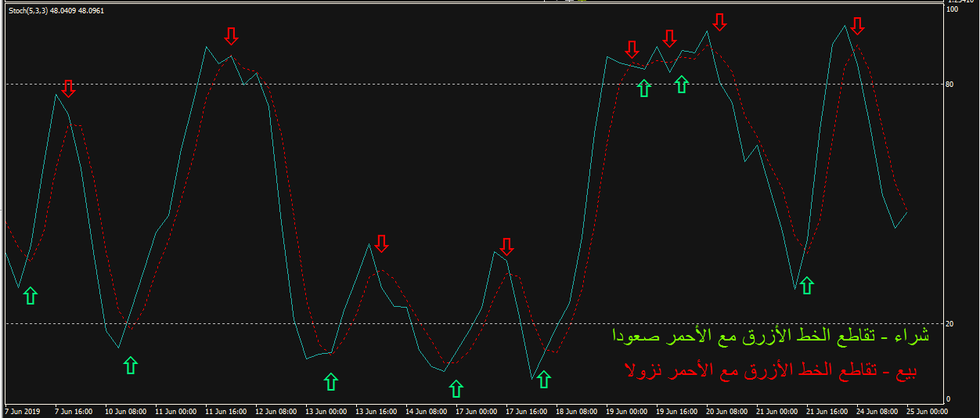
Task: Click green arrow below 17 Jun 00:00 trough
Action: point(456,388)
